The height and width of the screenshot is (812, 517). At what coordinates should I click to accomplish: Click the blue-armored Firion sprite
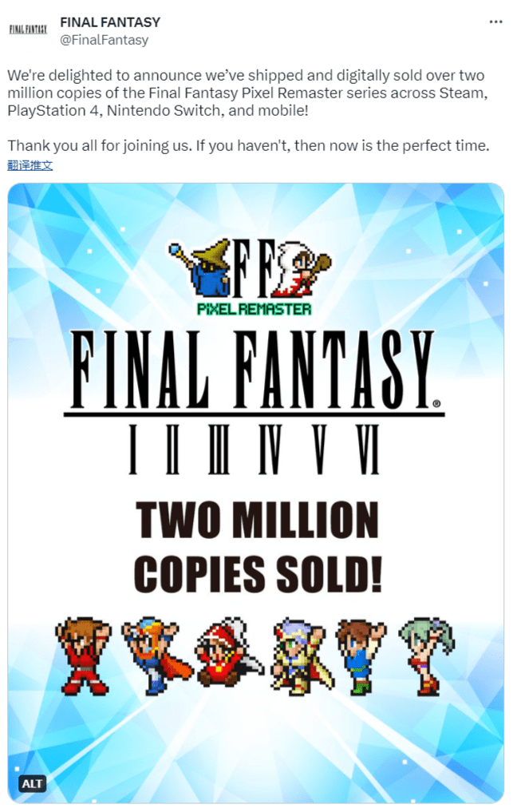(157, 655)
